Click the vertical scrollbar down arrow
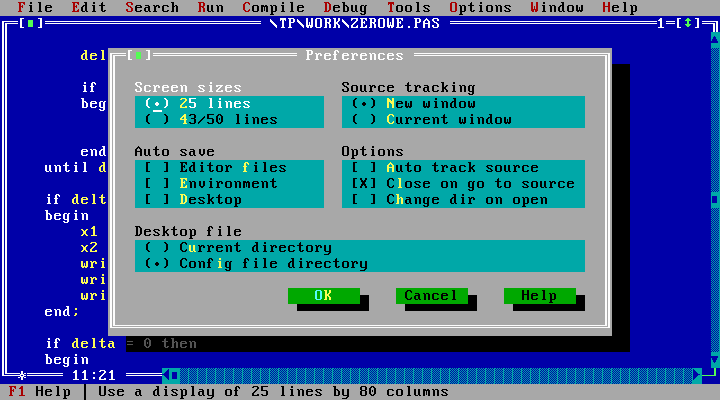This screenshot has width=720, height=400. click(x=714, y=359)
